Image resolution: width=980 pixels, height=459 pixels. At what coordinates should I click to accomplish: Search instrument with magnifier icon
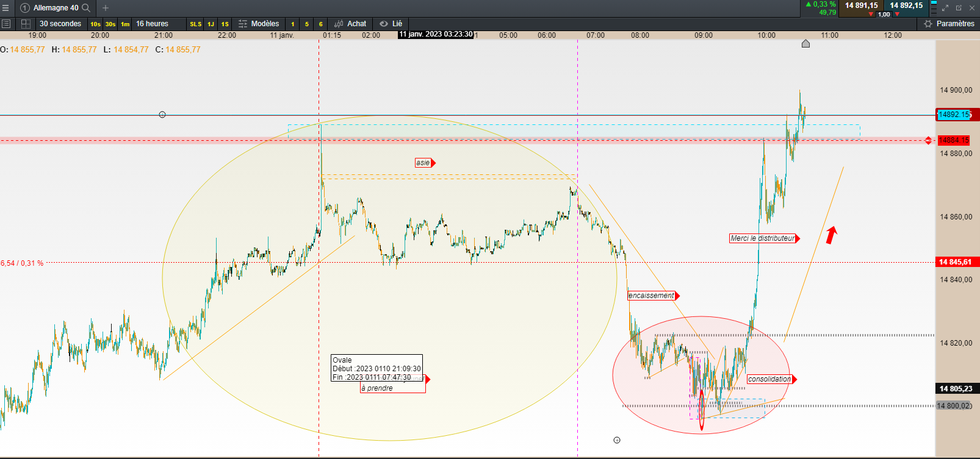(86, 8)
